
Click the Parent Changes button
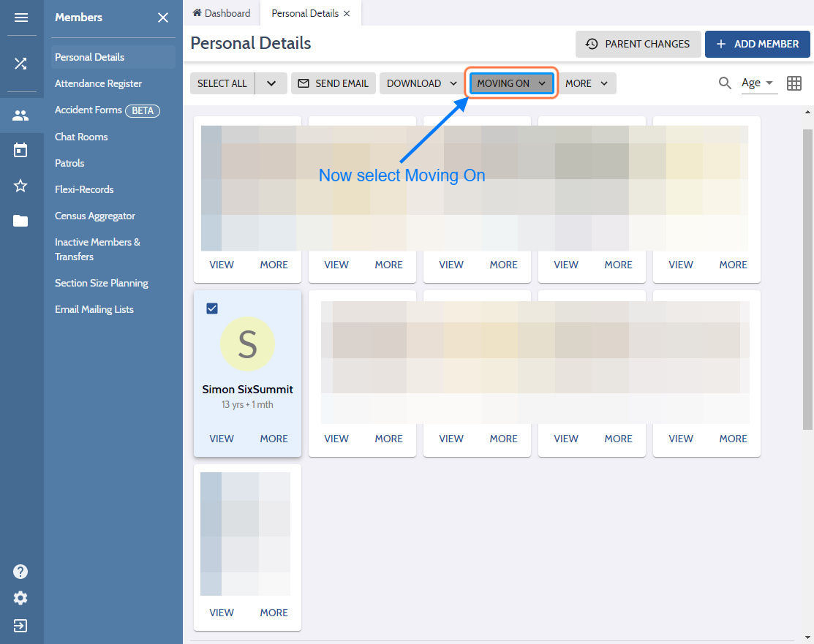click(x=638, y=44)
